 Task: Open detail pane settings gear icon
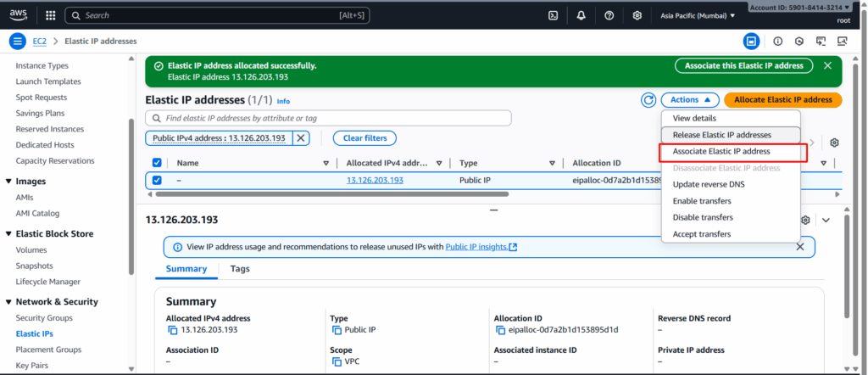coord(805,220)
